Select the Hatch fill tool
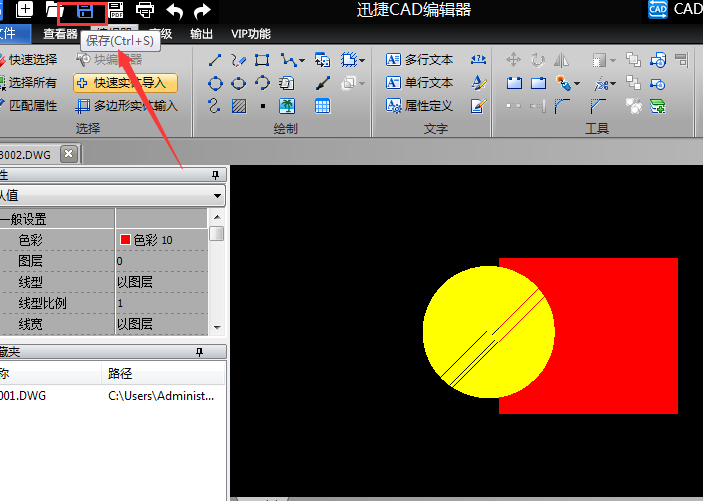Viewport: 703px width, 501px height. pyautogui.click(x=239, y=106)
